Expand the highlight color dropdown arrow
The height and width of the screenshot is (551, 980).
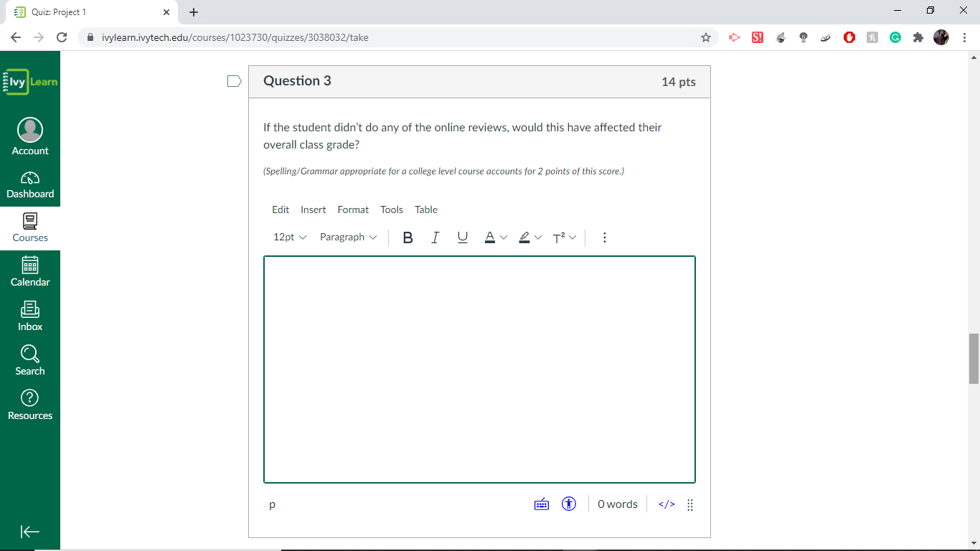pos(539,237)
